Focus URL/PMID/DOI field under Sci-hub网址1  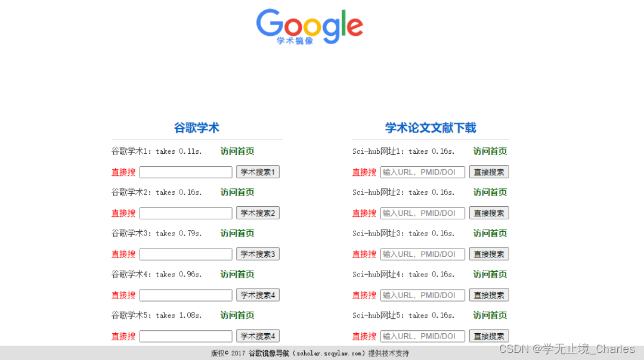pyautogui.click(x=423, y=172)
